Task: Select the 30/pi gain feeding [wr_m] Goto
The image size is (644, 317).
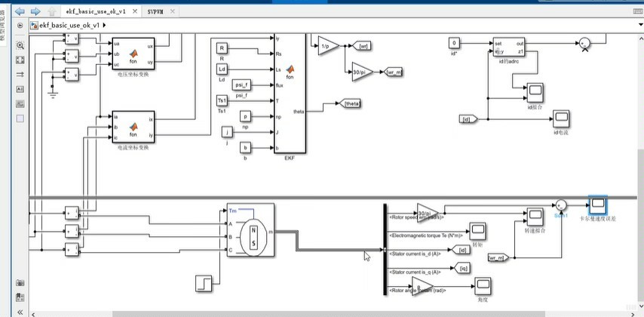Action: [362, 72]
